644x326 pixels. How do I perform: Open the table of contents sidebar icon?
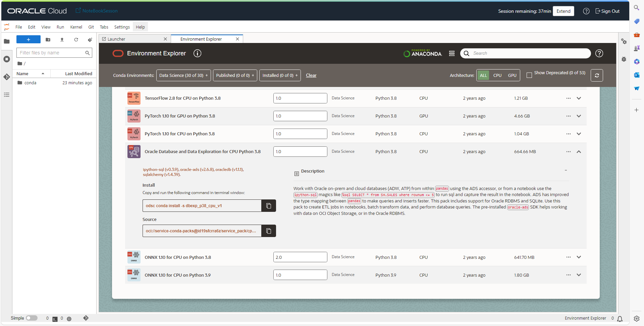click(7, 95)
